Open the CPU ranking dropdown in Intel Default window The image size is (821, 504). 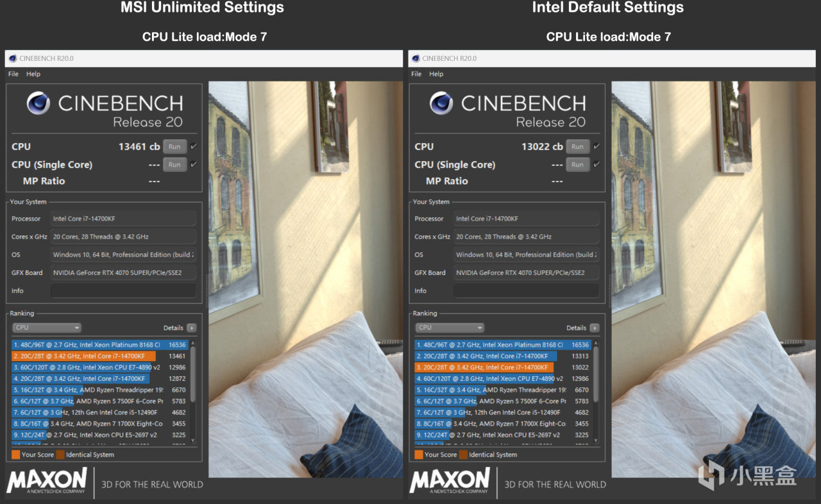click(449, 328)
